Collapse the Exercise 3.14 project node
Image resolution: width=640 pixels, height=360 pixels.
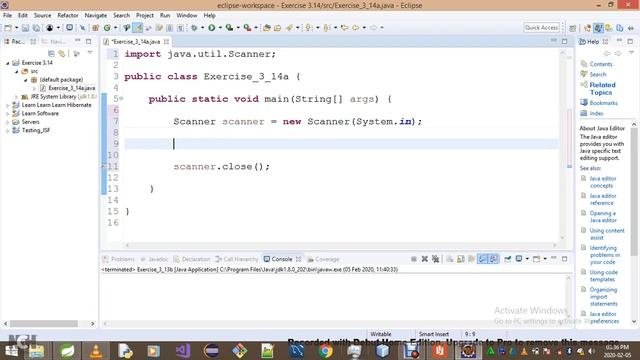7,63
